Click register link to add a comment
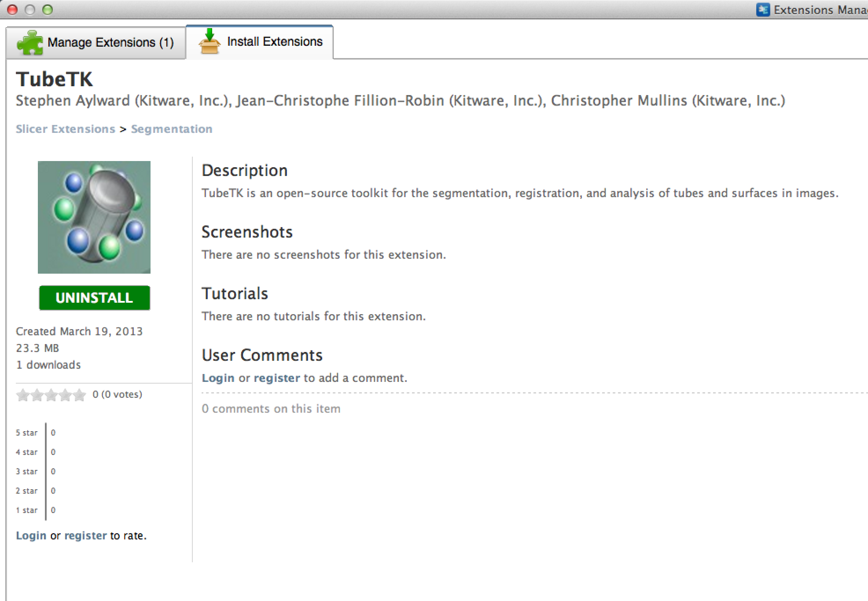Viewport: 868px width, 601px height. click(277, 378)
